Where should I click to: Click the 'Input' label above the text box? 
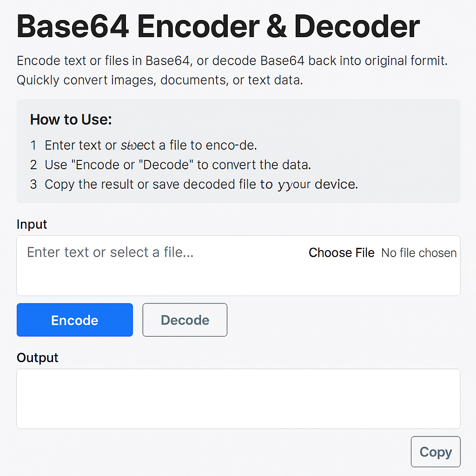tap(31, 224)
